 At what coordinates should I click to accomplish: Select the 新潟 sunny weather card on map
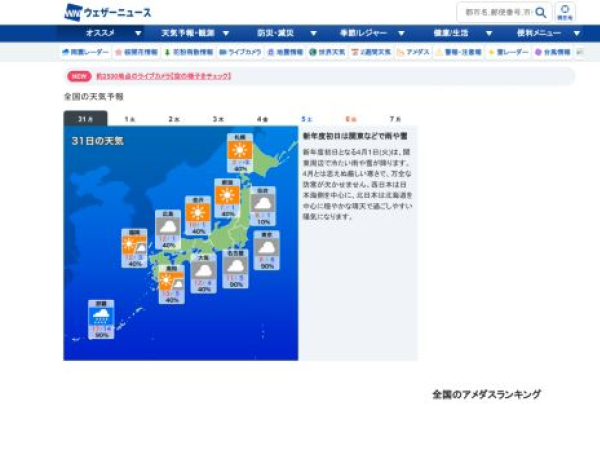coord(227,198)
